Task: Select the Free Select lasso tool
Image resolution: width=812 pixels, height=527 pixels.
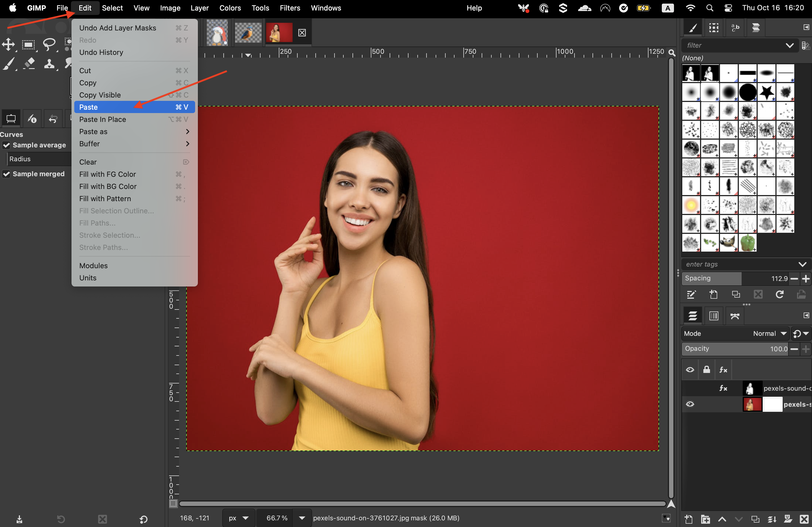Action: pos(49,44)
